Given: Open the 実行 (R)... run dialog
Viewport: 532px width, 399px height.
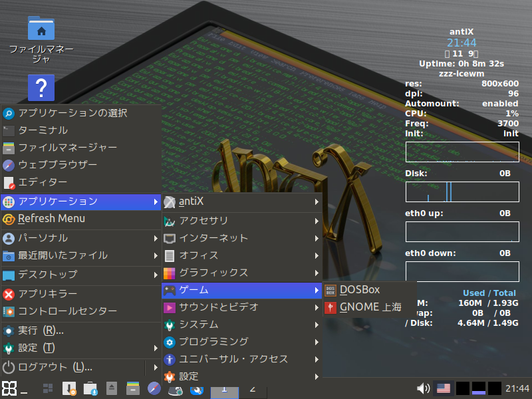Looking at the screenshot, I should (x=80, y=331).
